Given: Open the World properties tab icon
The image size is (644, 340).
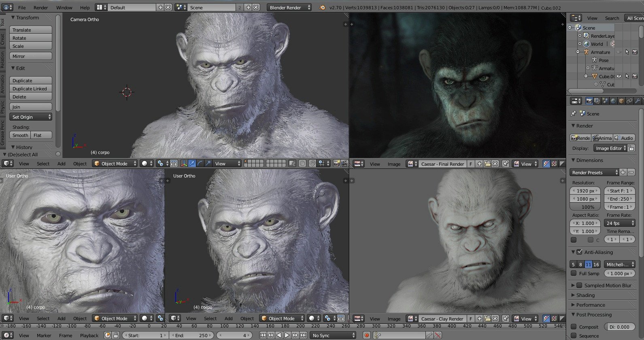Looking at the screenshot, I should tap(613, 101).
